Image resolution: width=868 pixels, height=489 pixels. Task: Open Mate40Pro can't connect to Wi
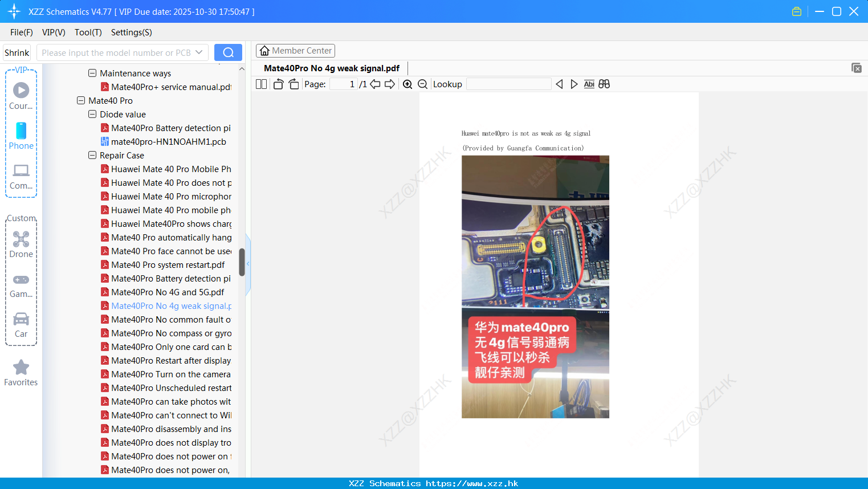point(166,415)
